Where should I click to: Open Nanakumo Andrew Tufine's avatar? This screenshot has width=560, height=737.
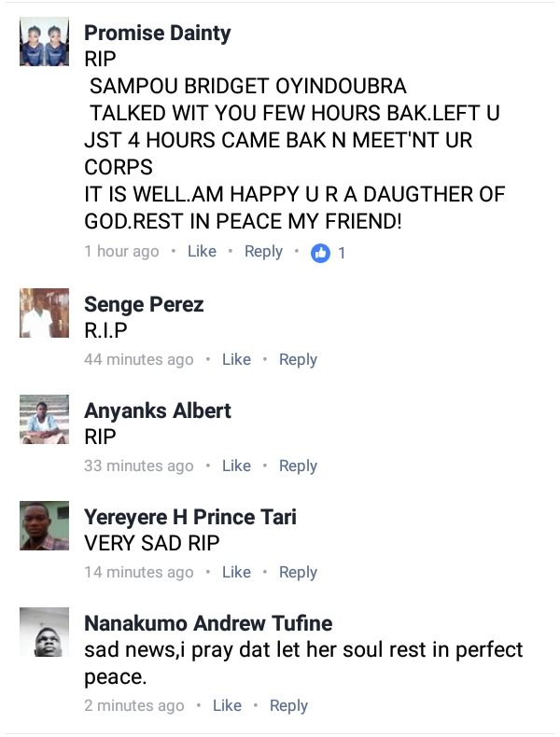44,632
